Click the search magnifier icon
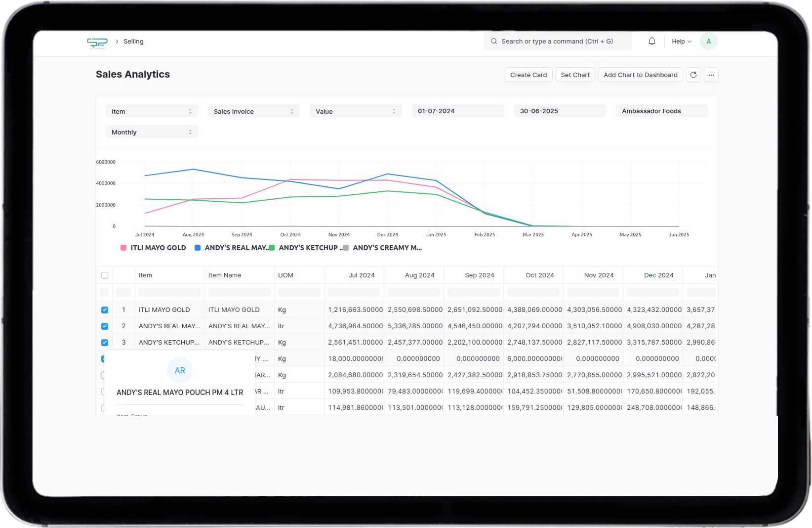The width and height of the screenshot is (812, 528). click(x=494, y=42)
